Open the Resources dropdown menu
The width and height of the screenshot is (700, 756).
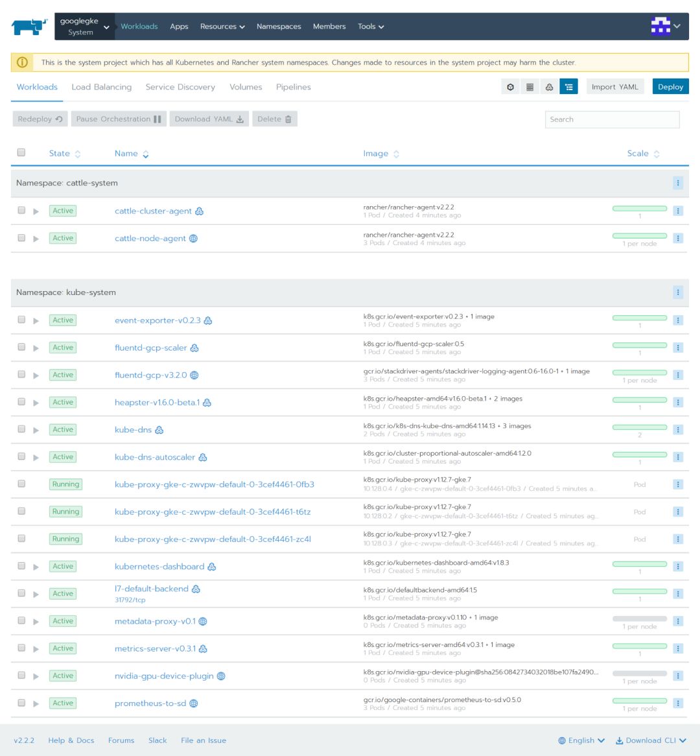tap(222, 27)
